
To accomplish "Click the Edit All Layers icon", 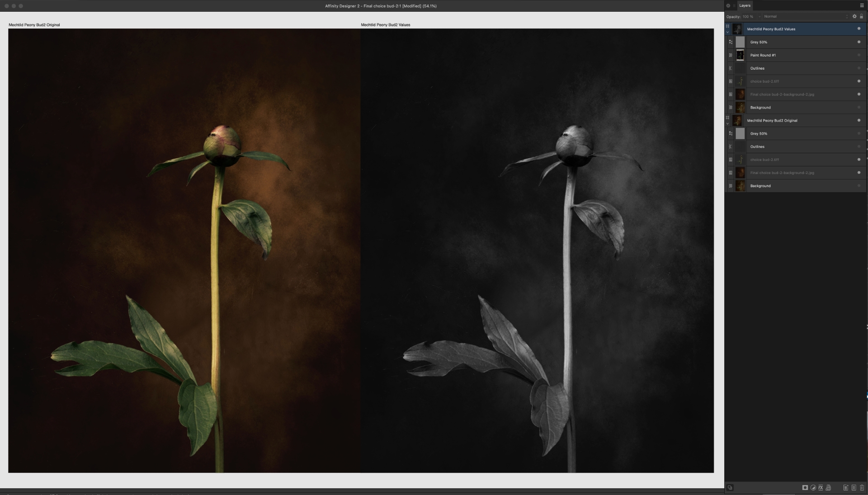I will (x=730, y=488).
